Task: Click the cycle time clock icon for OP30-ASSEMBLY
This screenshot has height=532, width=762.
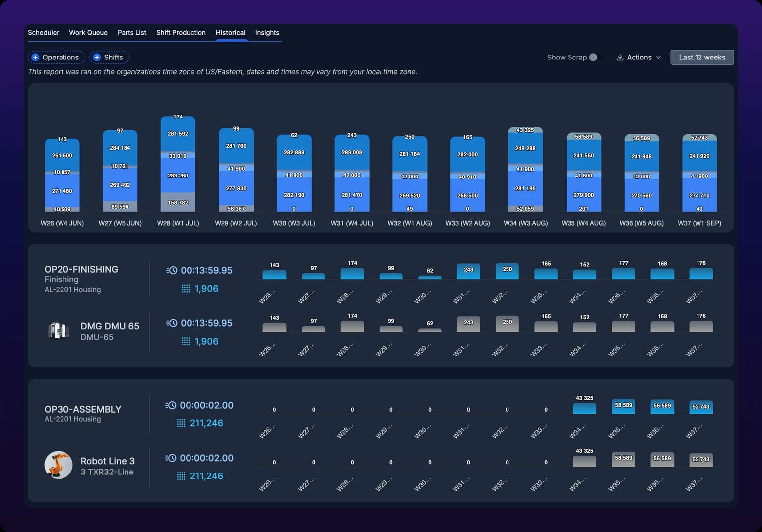Action: (x=171, y=405)
